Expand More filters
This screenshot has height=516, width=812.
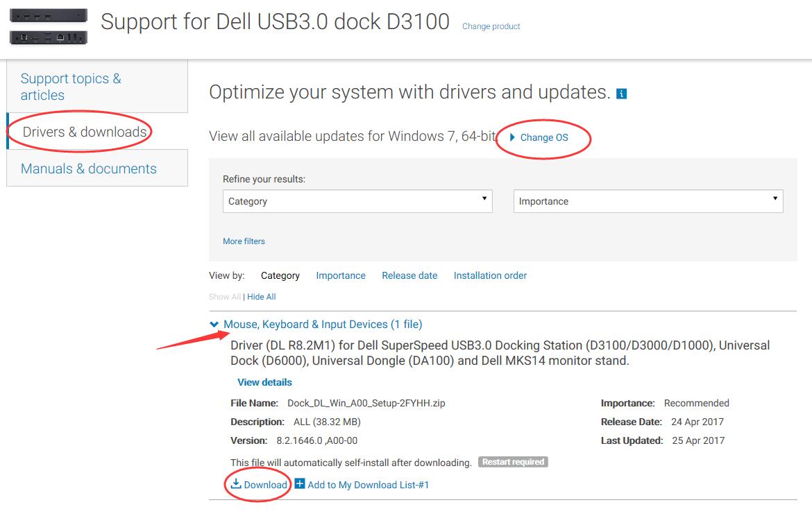click(x=244, y=241)
